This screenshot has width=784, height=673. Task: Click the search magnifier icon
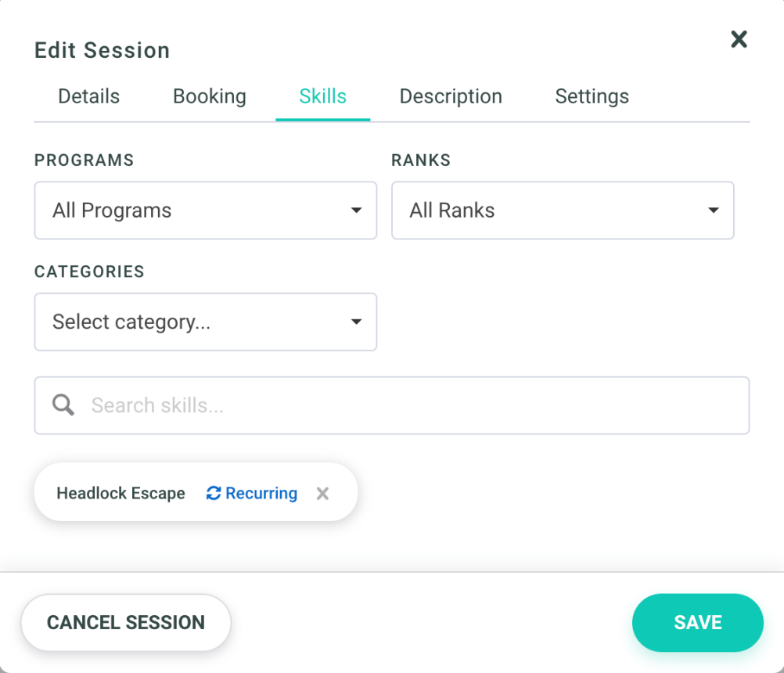63,405
